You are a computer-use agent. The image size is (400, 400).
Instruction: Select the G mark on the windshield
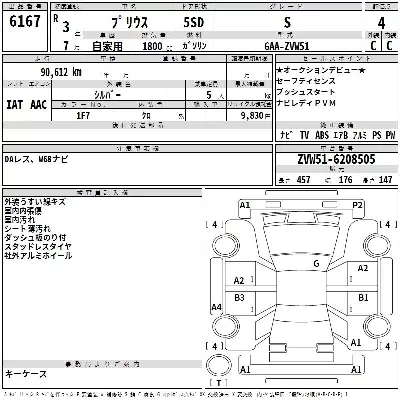(x=316, y=264)
